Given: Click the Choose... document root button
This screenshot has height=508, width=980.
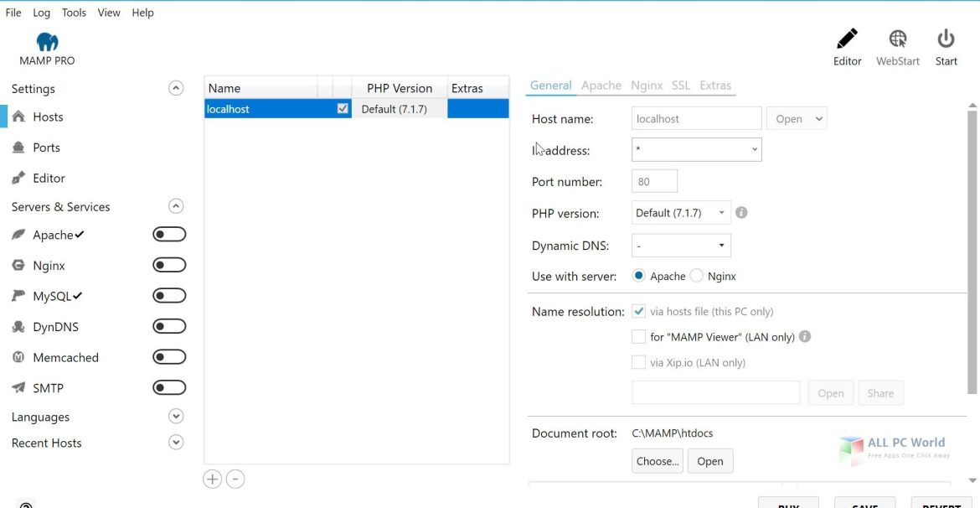Looking at the screenshot, I should [x=658, y=461].
